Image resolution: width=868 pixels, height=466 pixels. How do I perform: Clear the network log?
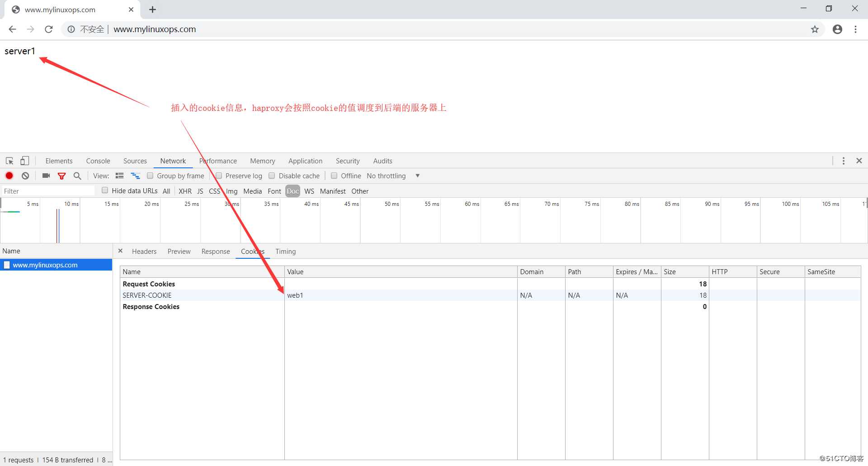[25, 176]
